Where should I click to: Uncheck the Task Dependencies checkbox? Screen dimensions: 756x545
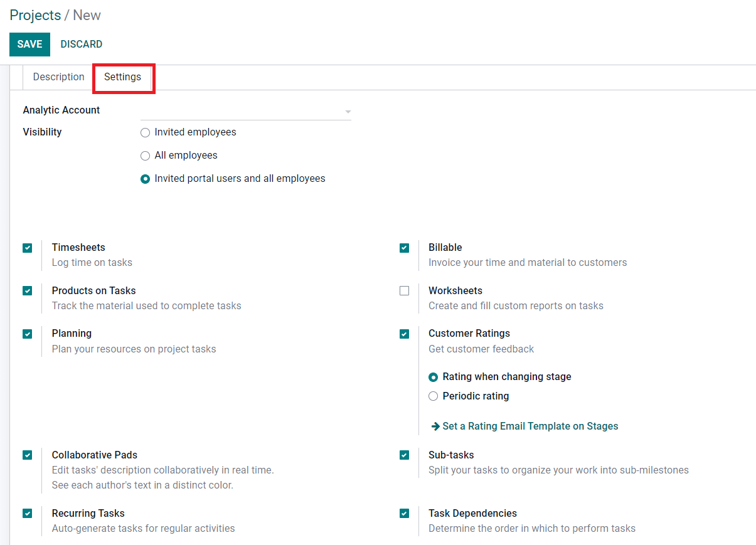click(404, 514)
